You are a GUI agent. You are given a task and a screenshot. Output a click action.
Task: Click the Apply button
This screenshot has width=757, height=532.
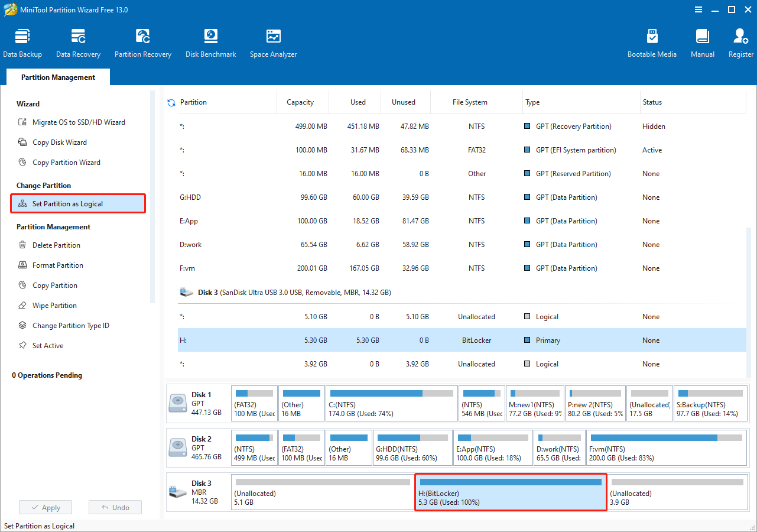click(x=46, y=507)
